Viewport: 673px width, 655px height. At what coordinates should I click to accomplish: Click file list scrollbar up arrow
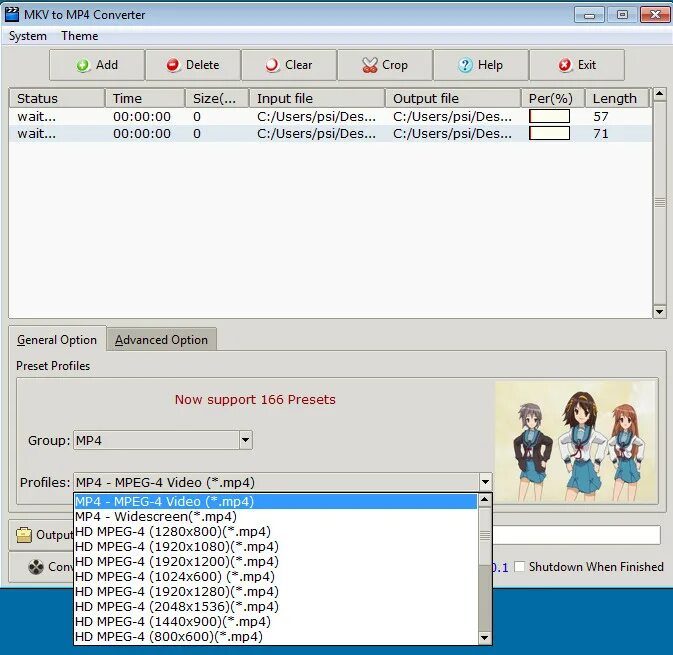pyautogui.click(x=660, y=94)
